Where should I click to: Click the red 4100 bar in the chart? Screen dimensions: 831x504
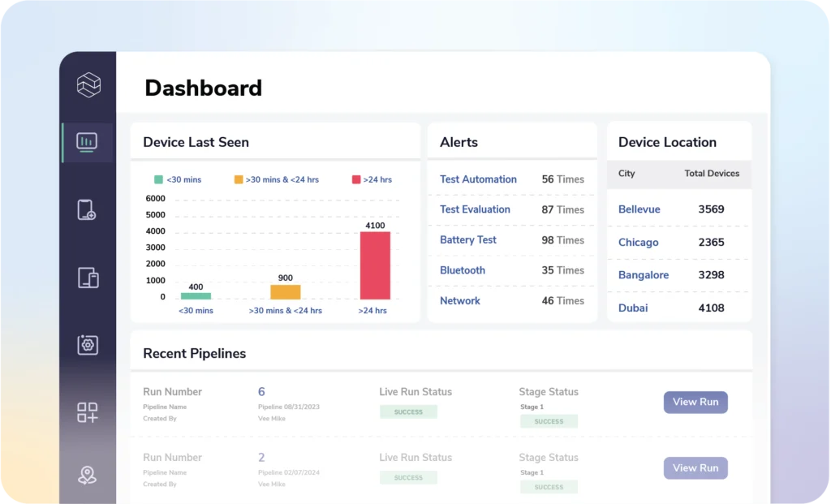pos(374,264)
